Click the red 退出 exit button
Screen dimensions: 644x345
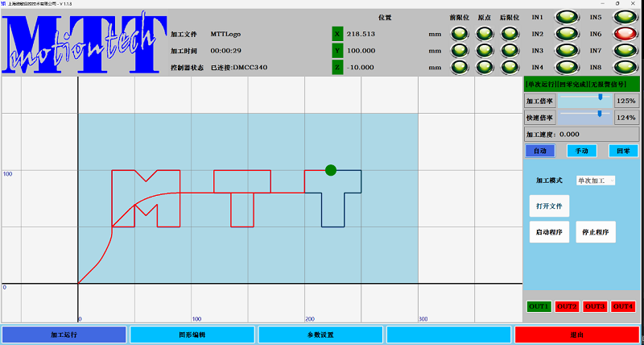coord(577,335)
